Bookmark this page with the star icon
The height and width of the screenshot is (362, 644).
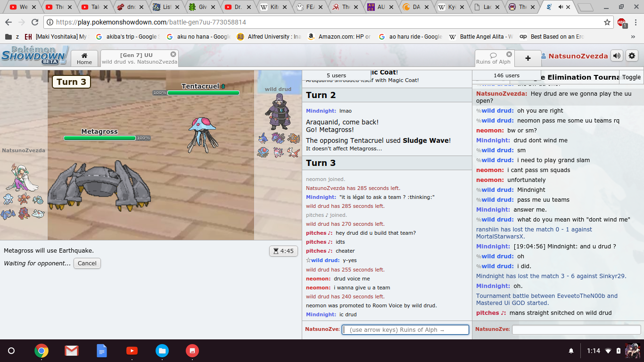(x=607, y=22)
